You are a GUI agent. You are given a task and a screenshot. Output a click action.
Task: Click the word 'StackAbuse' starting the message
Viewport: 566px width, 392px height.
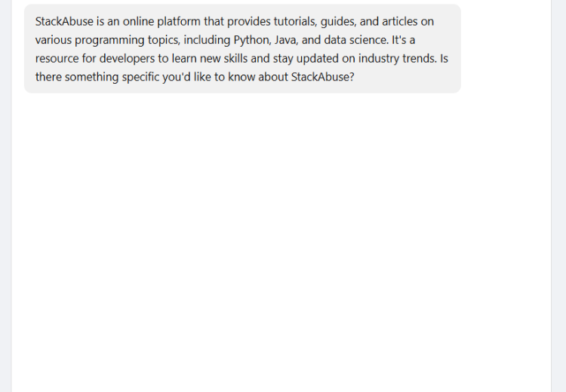pos(64,22)
